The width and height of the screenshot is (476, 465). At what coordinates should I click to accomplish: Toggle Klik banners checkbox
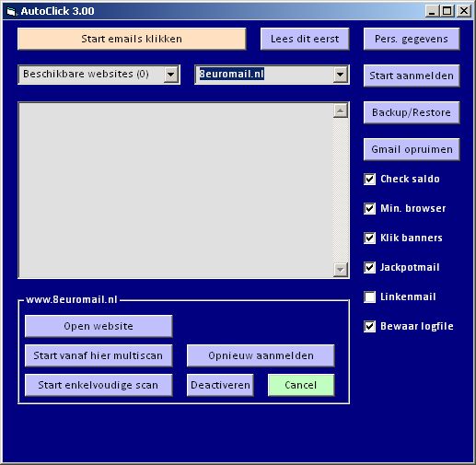click(369, 238)
